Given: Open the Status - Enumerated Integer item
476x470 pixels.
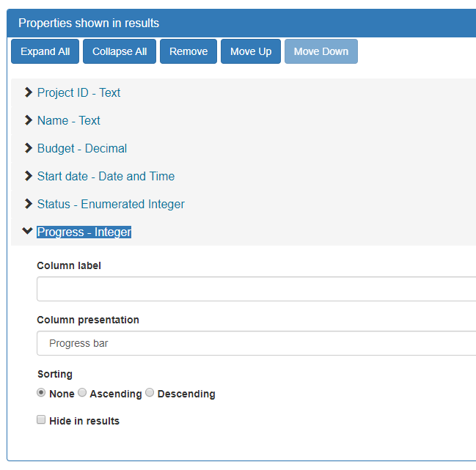Looking at the screenshot, I should (111, 204).
